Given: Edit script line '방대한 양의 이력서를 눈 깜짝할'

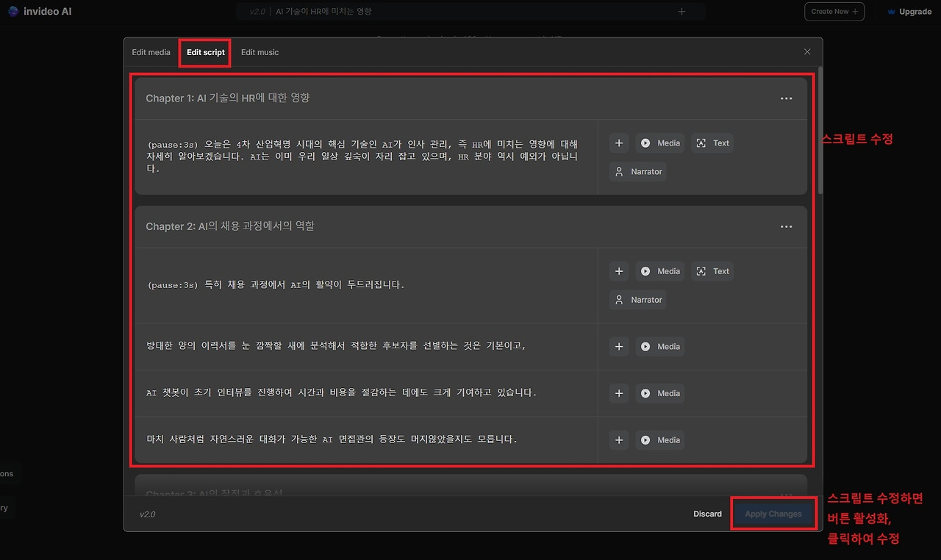Looking at the screenshot, I should (336, 346).
